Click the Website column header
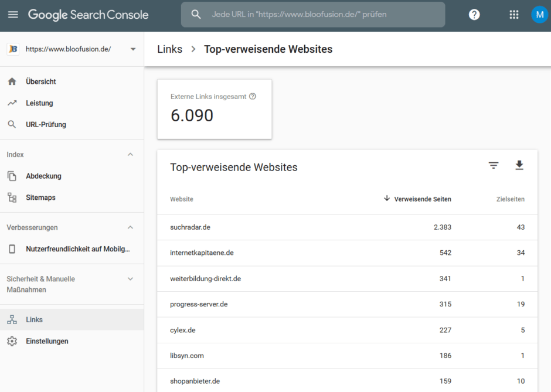The height and width of the screenshot is (392, 551). (x=182, y=199)
